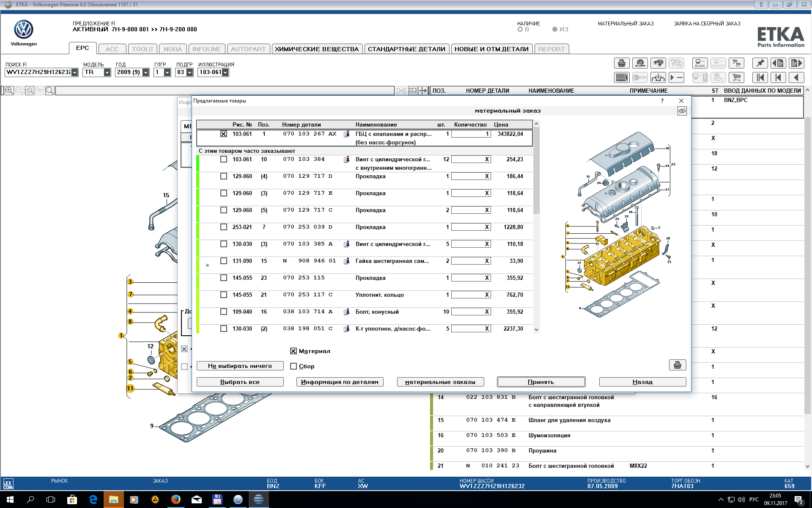Viewport: 812px width, 508px height.
Task: Enable the Сбор checkbox
Action: 294,366
